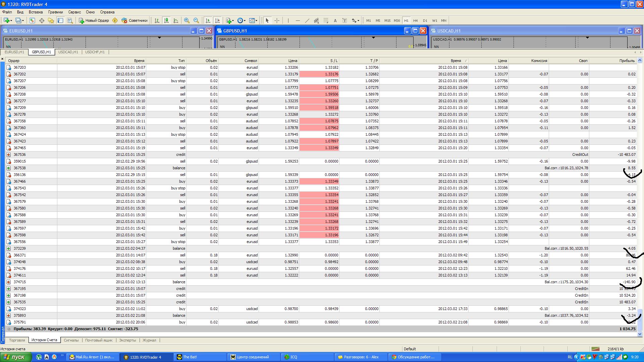Select the M15 timeframe button
The image size is (644, 362).
[x=387, y=20]
